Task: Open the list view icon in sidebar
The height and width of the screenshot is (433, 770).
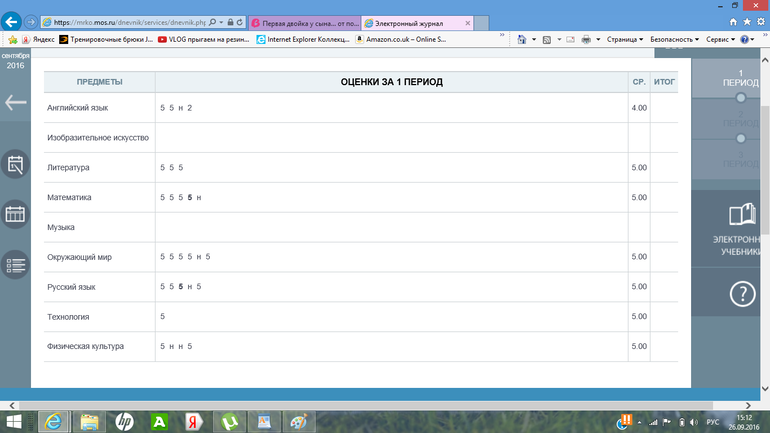Action: (15, 265)
